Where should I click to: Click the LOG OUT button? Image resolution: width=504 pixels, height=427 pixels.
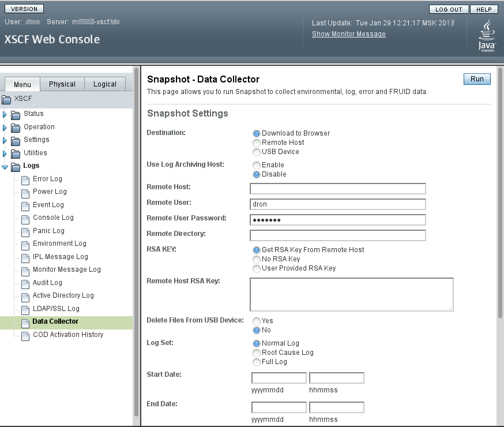click(449, 9)
